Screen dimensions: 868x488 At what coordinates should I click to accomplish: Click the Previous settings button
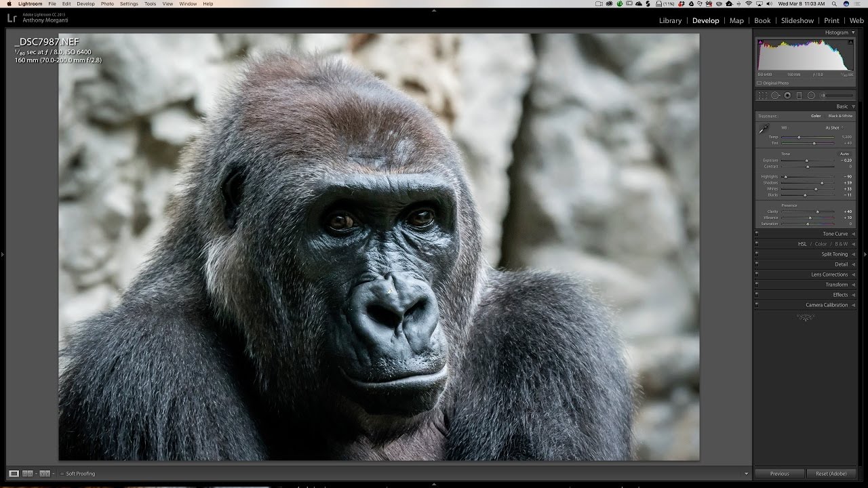(x=779, y=474)
